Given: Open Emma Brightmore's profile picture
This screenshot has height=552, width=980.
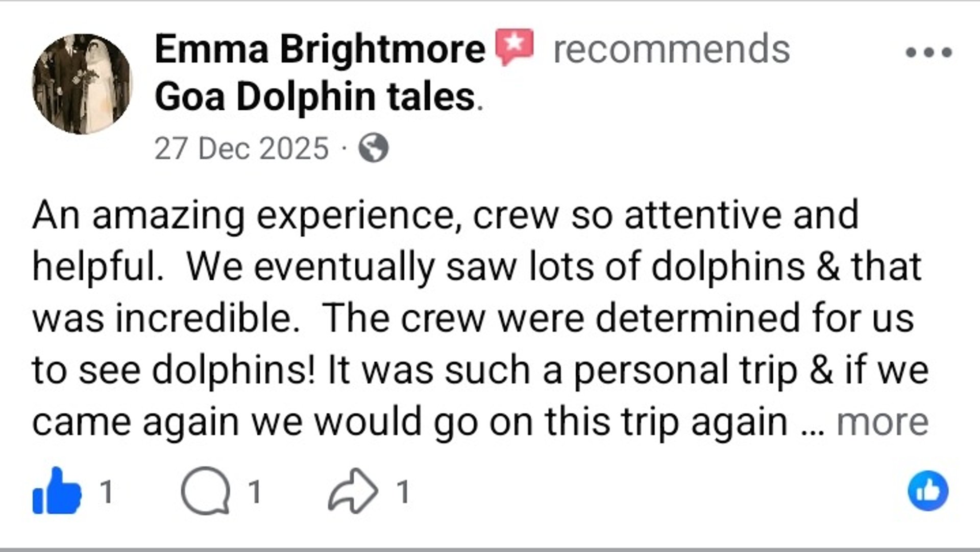Looking at the screenshot, I should pyautogui.click(x=82, y=84).
